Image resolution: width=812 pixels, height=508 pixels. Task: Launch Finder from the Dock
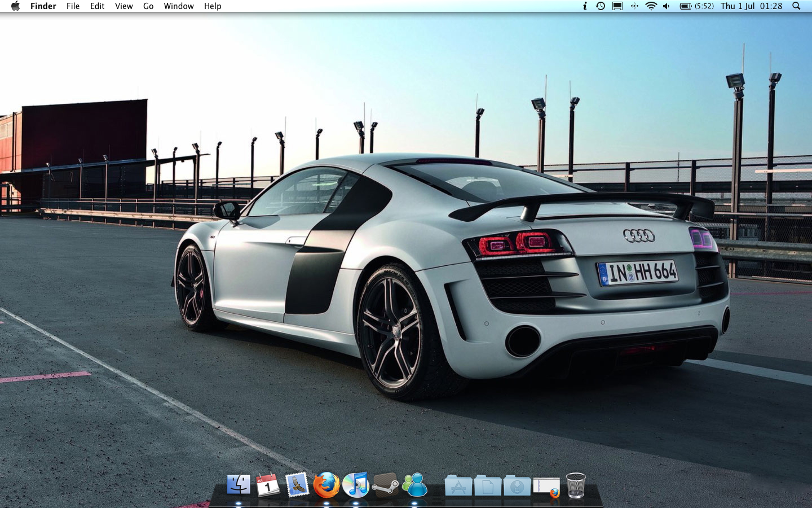239,485
